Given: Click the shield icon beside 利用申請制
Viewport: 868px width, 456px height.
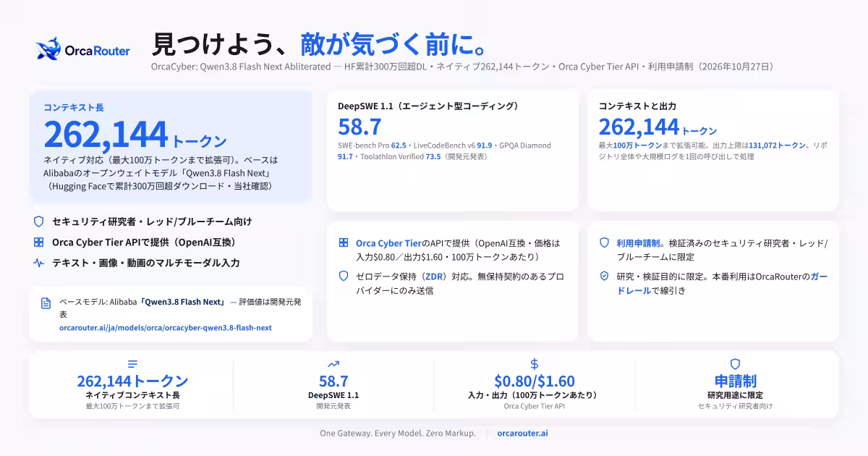Looking at the screenshot, I should tap(604, 243).
